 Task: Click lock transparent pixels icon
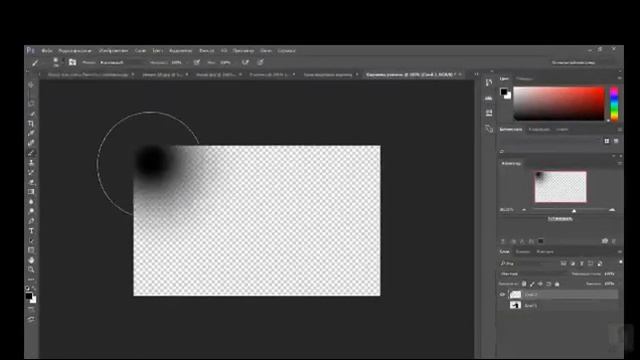point(524,284)
